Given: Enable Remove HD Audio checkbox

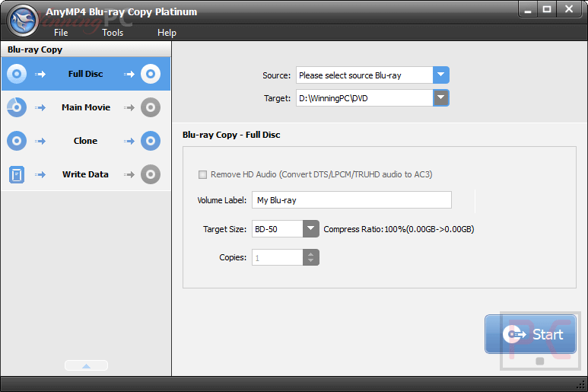Looking at the screenshot, I should coord(202,174).
